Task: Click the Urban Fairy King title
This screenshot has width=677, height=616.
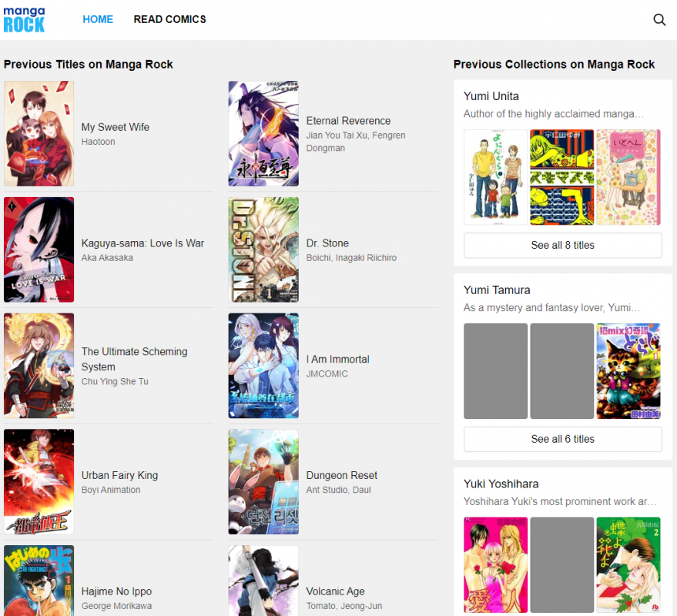Action: point(119,475)
